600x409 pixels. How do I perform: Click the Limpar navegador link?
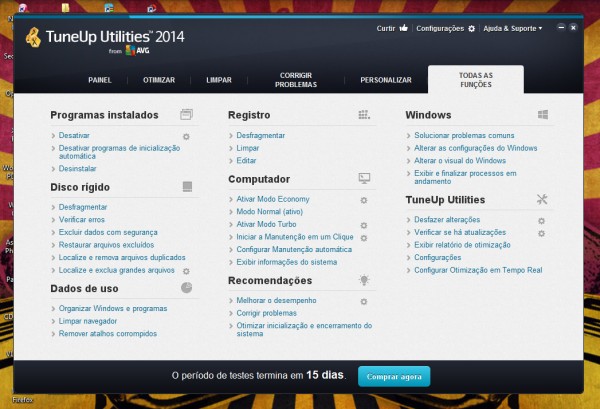click(88, 321)
